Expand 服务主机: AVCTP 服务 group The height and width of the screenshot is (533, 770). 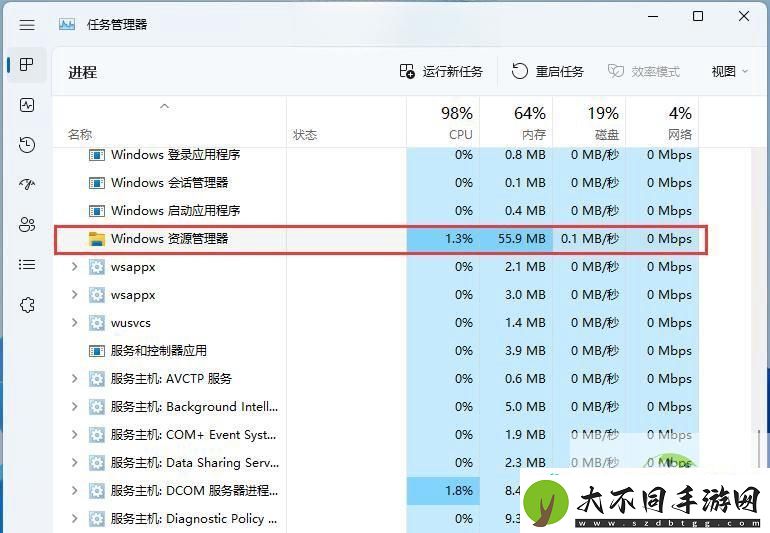75,379
